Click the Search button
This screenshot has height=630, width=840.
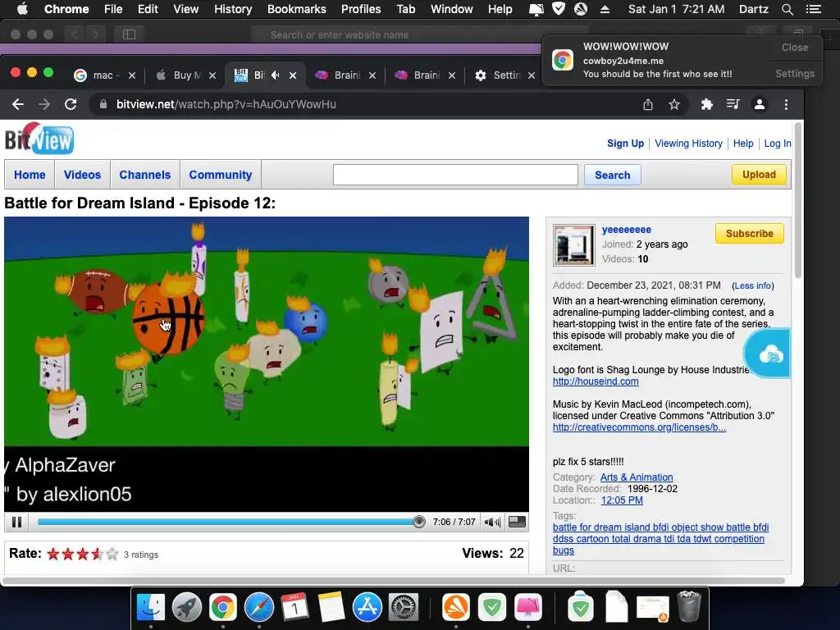[x=612, y=175]
